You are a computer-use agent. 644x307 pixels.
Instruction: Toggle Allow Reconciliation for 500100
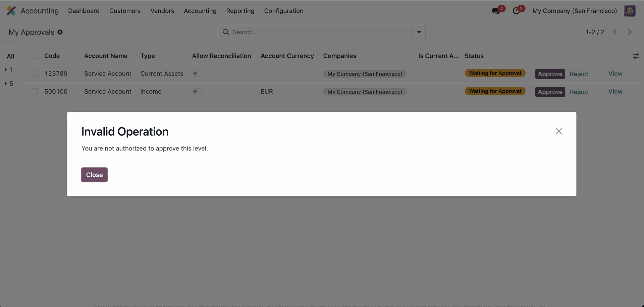click(198, 91)
